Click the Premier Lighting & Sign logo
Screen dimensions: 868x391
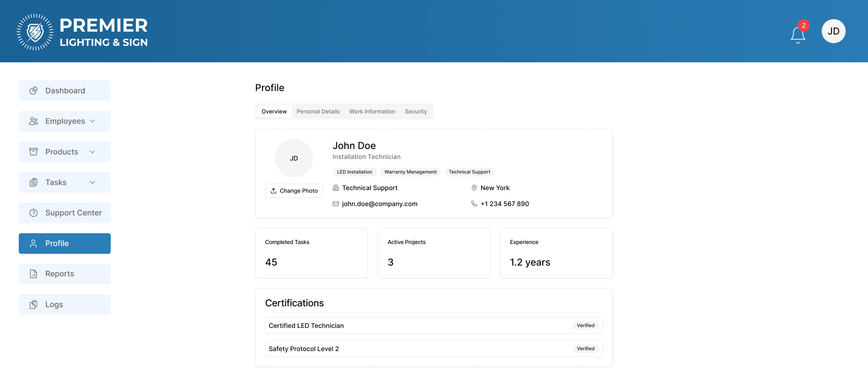[x=82, y=32]
